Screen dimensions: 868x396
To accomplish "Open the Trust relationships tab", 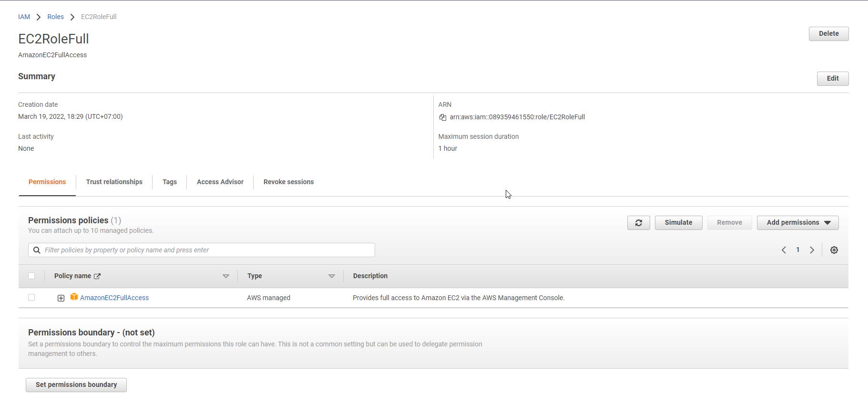I will pyautogui.click(x=114, y=182).
